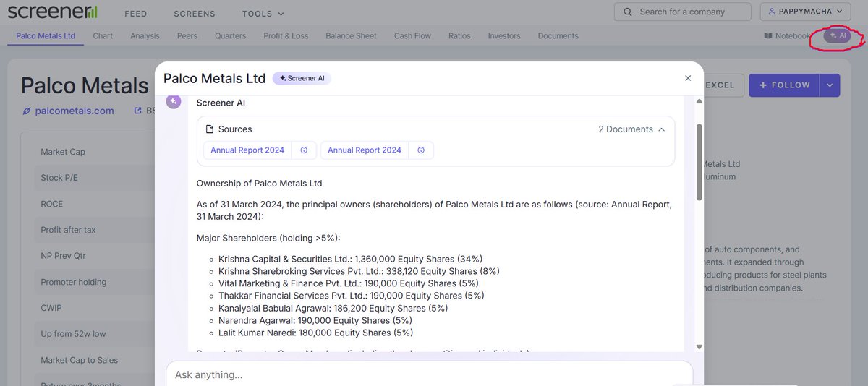Switch to the Chart tab

pos(103,35)
